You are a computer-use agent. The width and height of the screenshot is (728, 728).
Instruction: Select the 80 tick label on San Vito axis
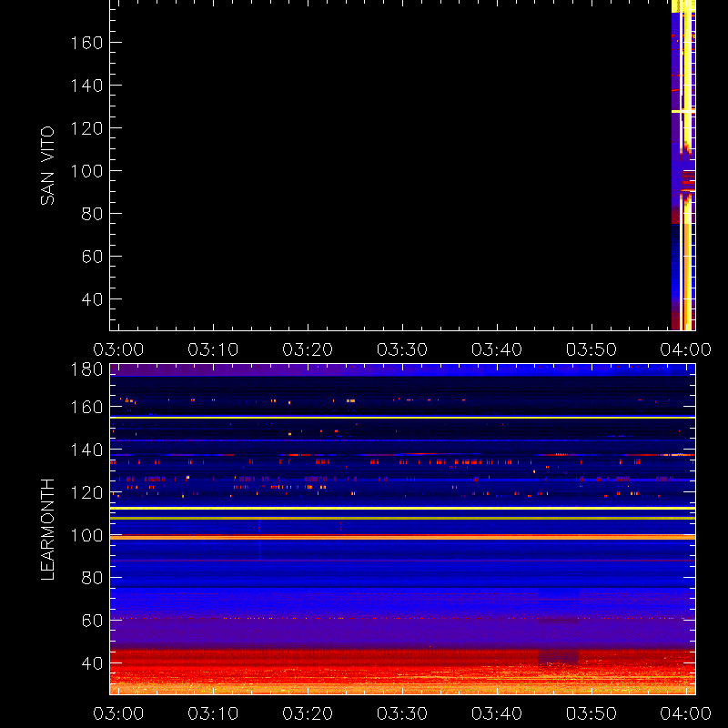point(92,214)
